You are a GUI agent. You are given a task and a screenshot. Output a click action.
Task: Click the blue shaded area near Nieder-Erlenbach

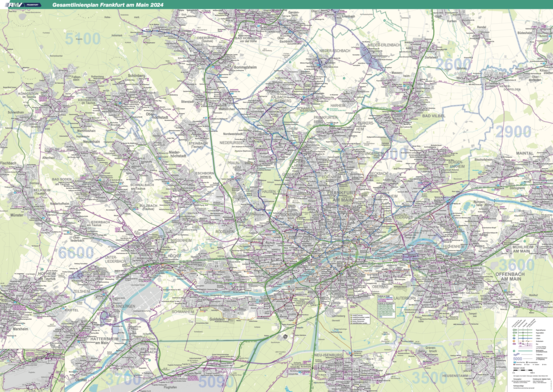coord(371,57)
